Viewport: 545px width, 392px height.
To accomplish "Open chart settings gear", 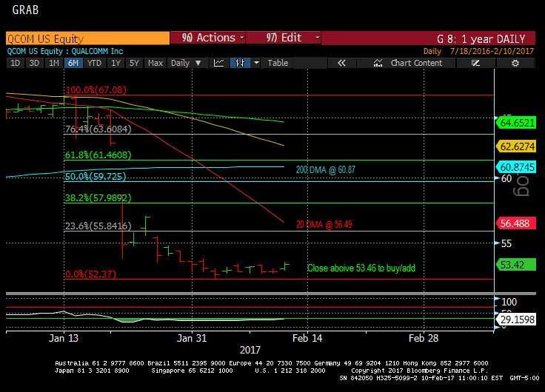I will click(515, 63).
